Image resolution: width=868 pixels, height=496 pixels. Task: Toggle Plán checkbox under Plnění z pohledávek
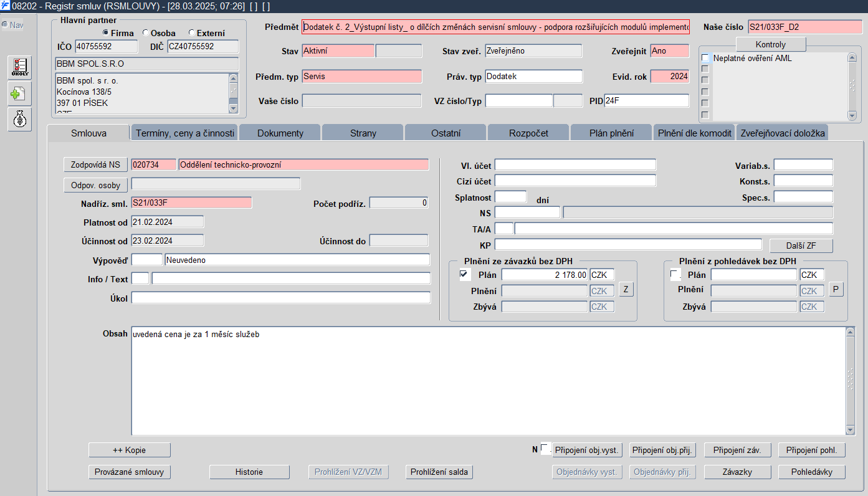[675, 274]
